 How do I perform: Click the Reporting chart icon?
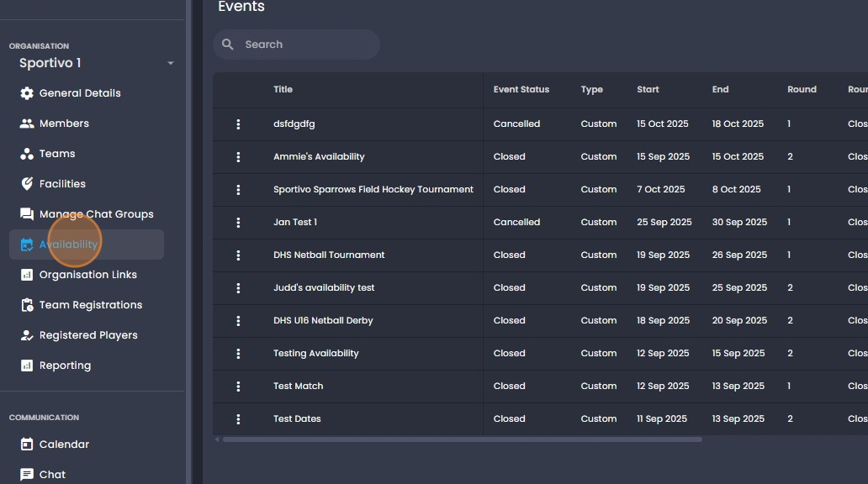pyautogui.click(x=27, y=366)
